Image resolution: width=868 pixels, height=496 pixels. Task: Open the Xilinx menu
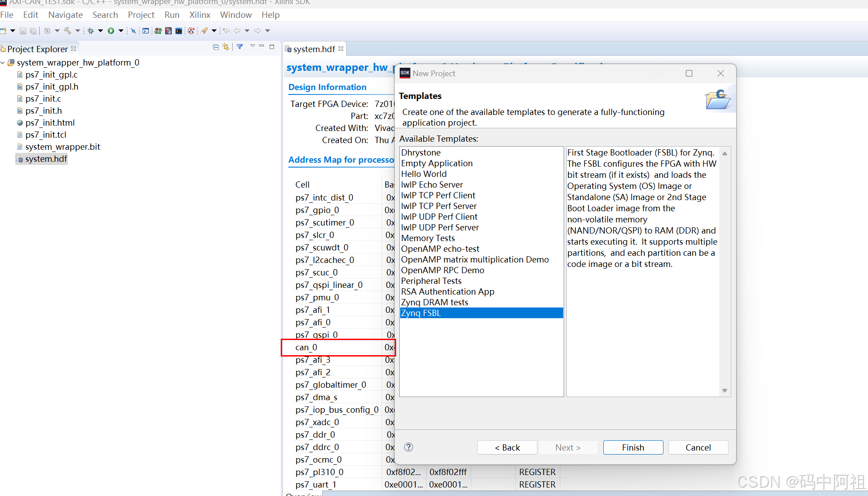199,15
